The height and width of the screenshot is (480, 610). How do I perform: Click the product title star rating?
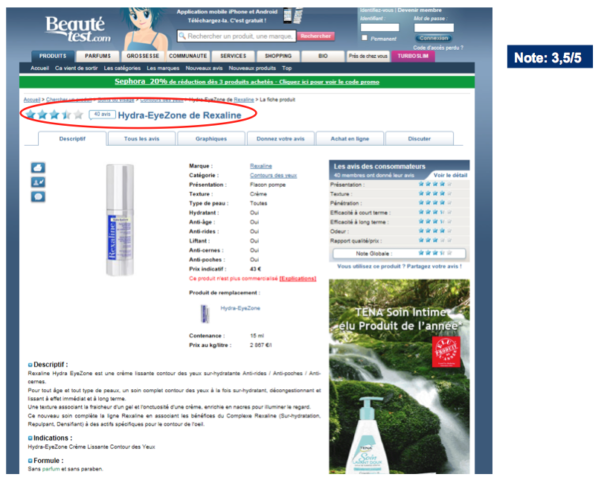(x=54, y=115)
